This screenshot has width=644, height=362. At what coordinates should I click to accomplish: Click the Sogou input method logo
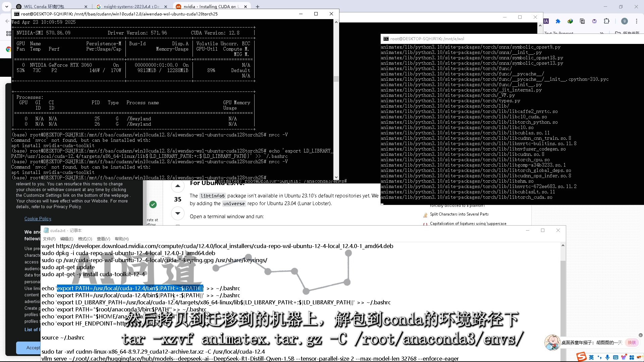[x=581, y=357]
